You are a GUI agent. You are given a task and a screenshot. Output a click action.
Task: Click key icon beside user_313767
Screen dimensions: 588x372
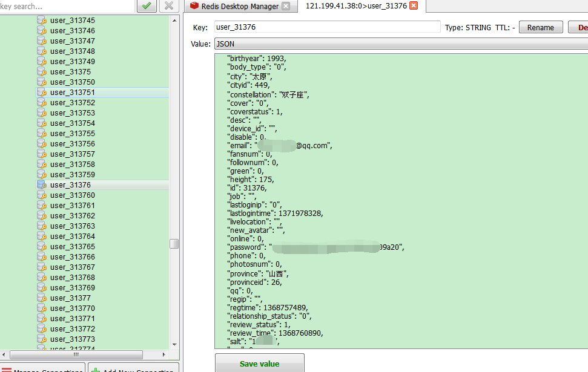pos(42,267)
